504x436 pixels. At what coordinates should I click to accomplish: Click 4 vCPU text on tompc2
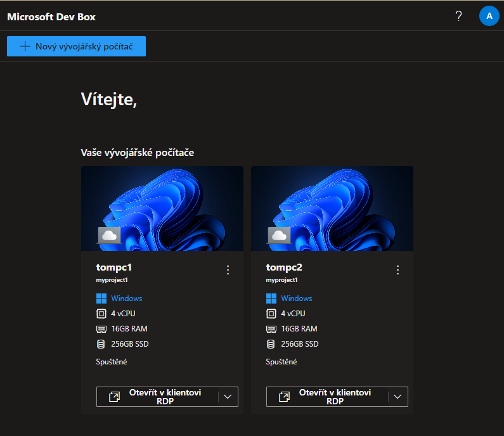pyautogui.click(x=293, y=314)
